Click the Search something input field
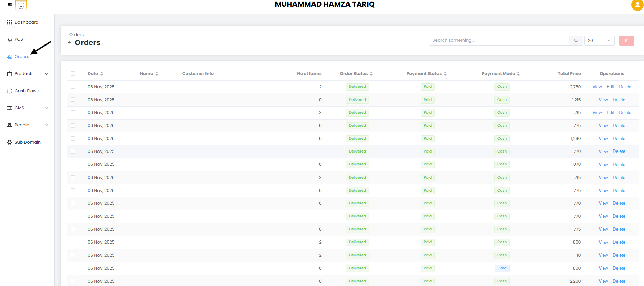Viewport: 644px width, 286px height. pyautogui.click(x=498, y=40)
